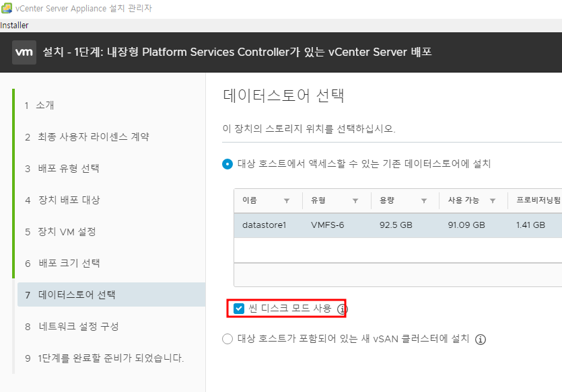Open filter for 사용 가능 column
The height and width of the screenshot is (392, 562).
click(493, 201)
